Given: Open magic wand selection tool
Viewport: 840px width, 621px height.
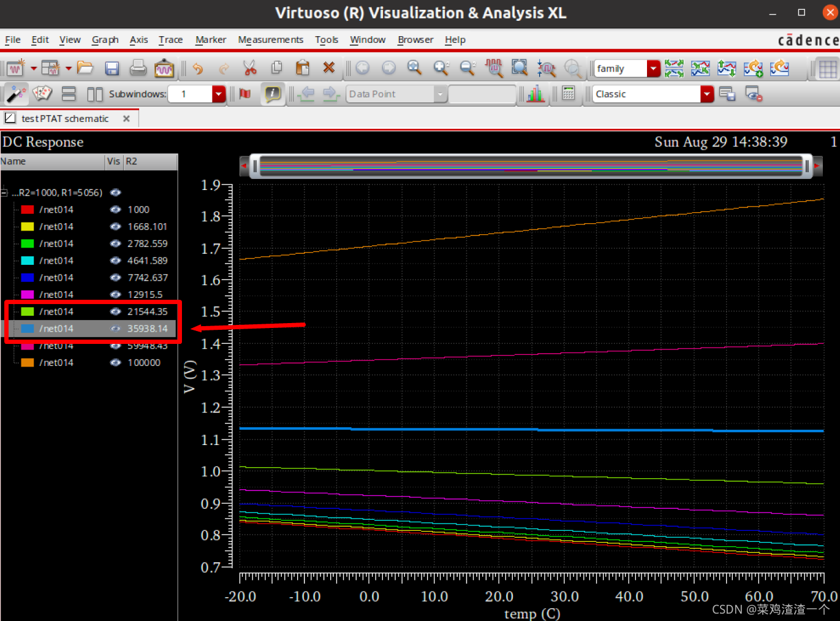Looking at the screenshot, I should coord(16,94).
